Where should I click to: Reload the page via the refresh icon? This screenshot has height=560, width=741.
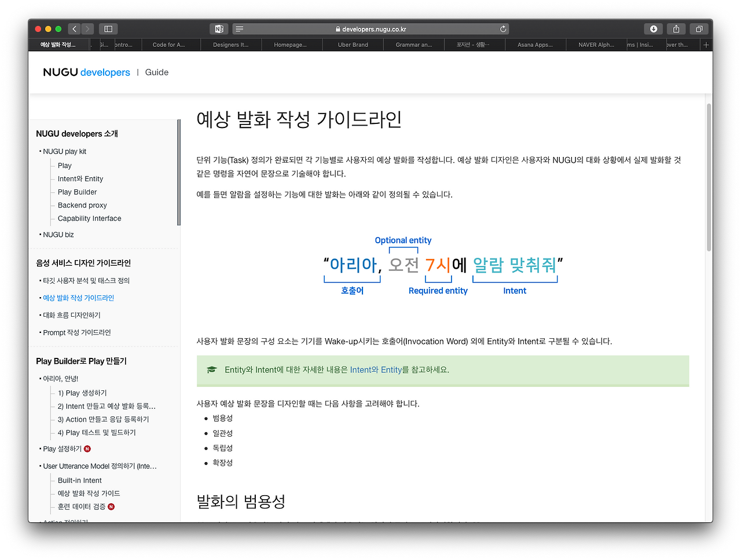tap(503, 28)
